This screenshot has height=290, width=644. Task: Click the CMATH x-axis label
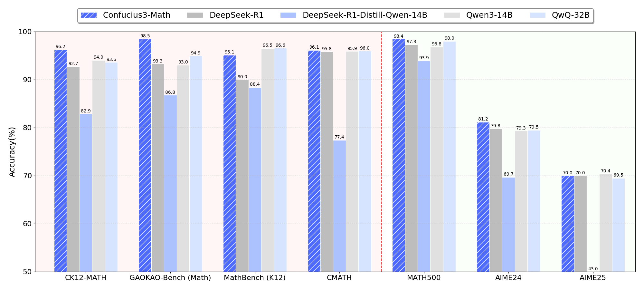339,278
